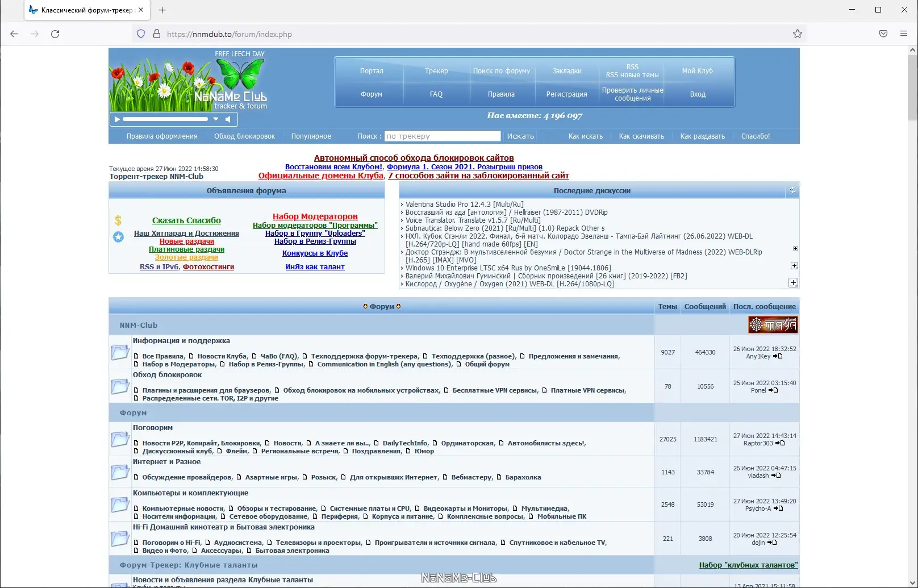Image resolution: width=918 pixels, height=588 pixels.
Task: Open the NNM-Club section emblem image
Action: [773, 324]
